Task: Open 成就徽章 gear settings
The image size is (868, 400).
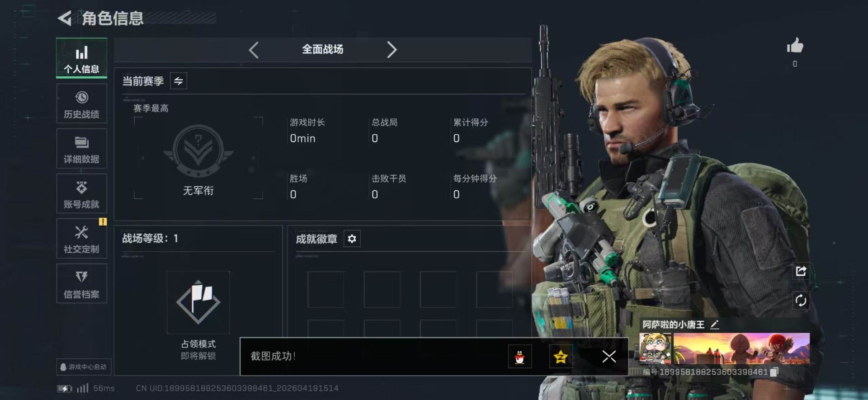Action: click(x=352, y=239)
